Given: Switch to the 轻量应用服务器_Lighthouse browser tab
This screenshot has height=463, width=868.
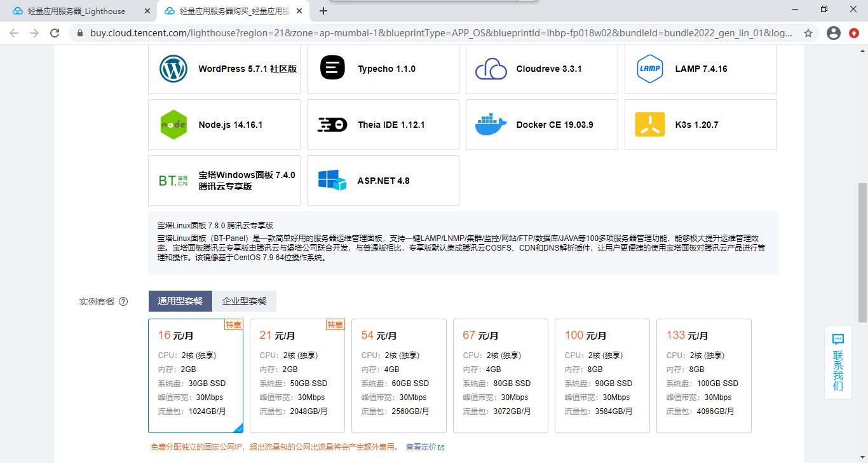Looking at the screenshot, I should [78, 11].
